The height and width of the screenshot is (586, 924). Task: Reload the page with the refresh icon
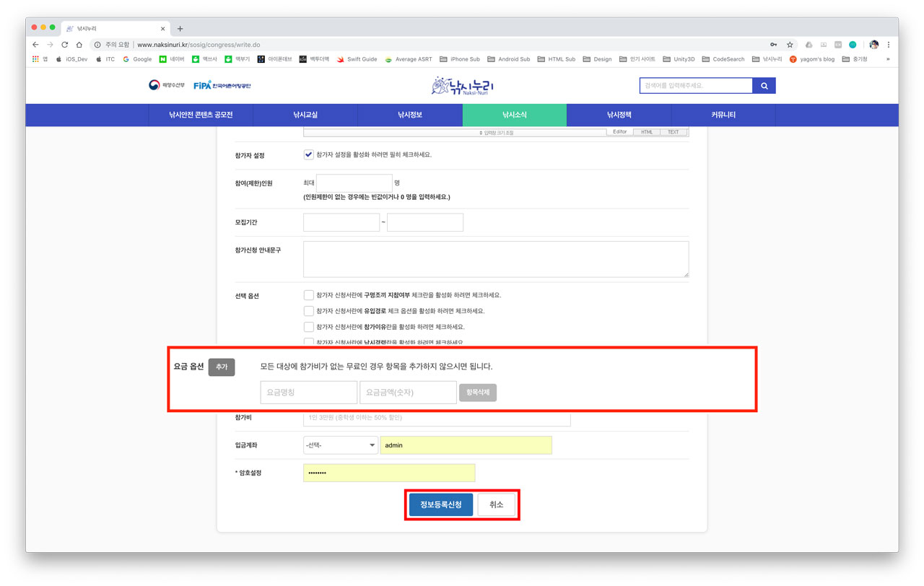64,45
